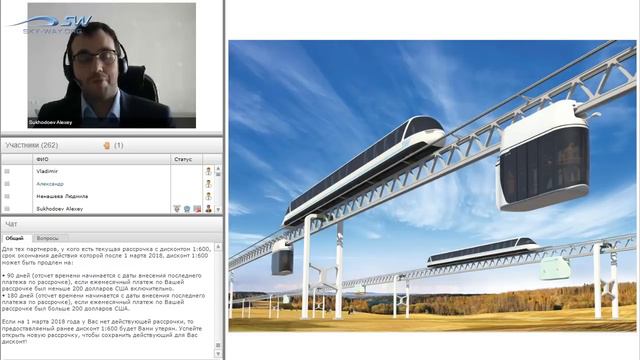The image size is (640, 360).
Task: Toggle the checkbox next to Ненашева Людмила
Action: [x=7, y=196]
